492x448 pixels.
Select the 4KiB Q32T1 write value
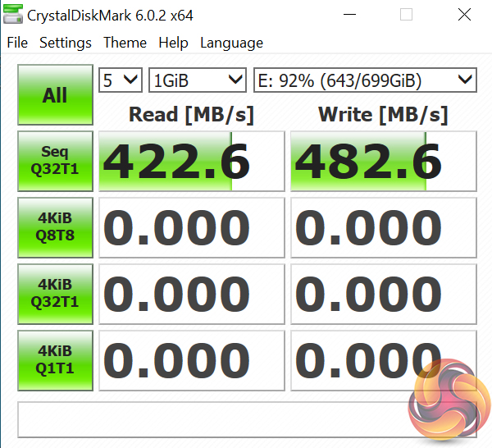point(384,294)
